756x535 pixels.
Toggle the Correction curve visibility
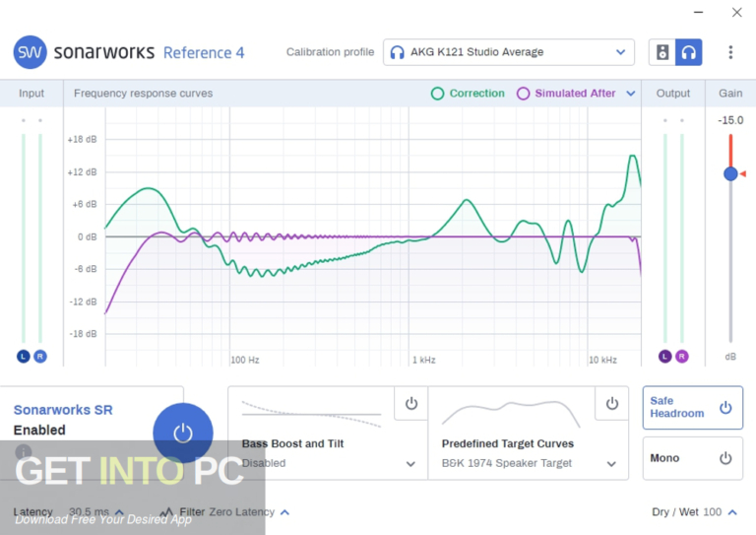468,93
